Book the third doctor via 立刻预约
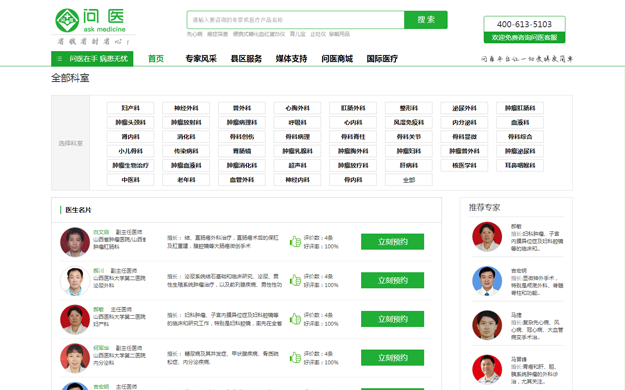This screenshot has height=390, width=625. [393, 319]
